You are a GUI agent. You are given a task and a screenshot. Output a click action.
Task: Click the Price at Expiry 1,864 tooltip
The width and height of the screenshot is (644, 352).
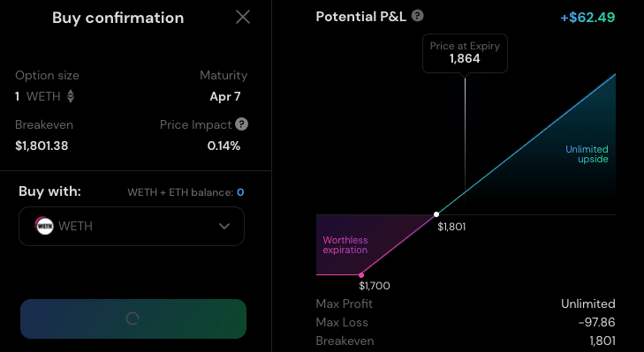tap(465, 53)
